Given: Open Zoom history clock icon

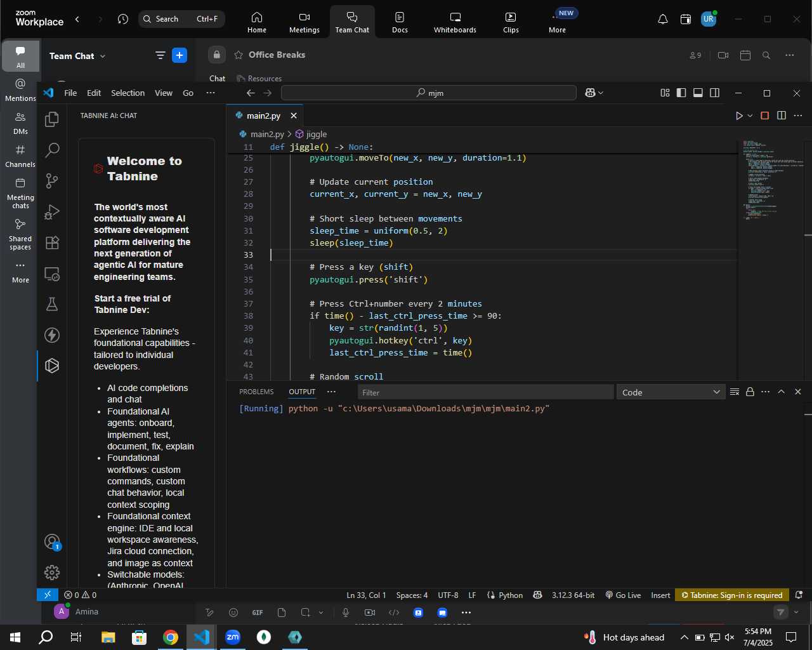Looking at the screenshot, I should [123, 19].
